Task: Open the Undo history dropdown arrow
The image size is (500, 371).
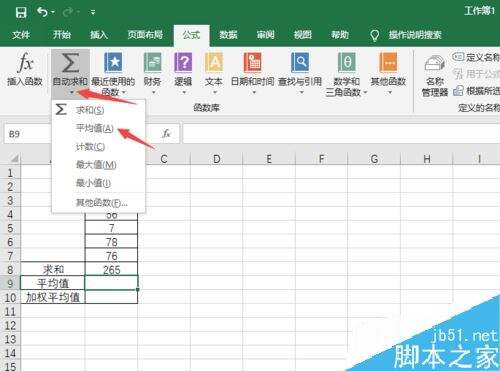Action: pyautogui.click(x=53, y=13)
